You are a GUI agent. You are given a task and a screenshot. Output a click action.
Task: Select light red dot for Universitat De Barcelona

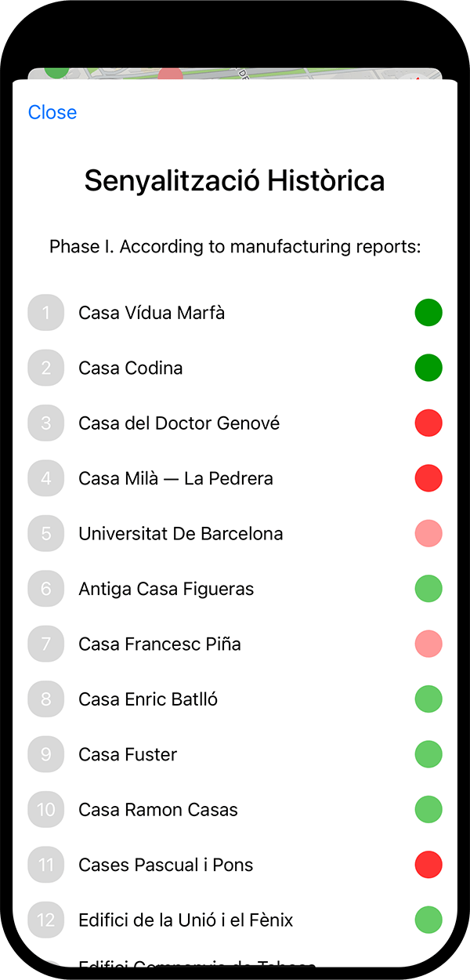(x=428, y=534)
